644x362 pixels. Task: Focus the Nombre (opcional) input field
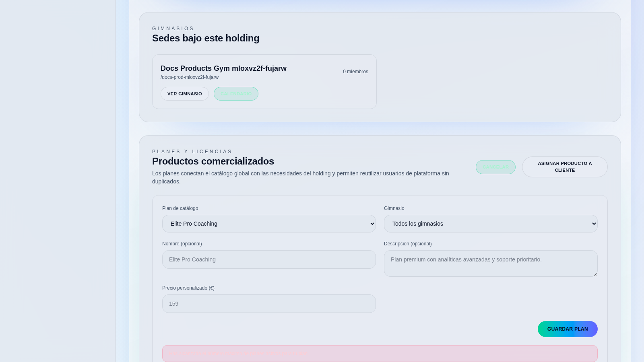tap(268, 259)
